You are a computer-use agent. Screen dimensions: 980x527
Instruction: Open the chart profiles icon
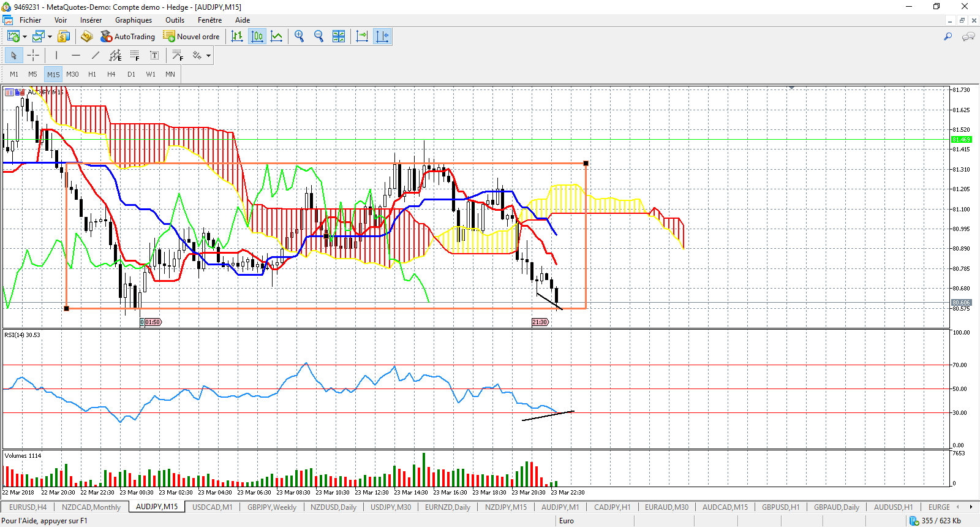point(39,37)
